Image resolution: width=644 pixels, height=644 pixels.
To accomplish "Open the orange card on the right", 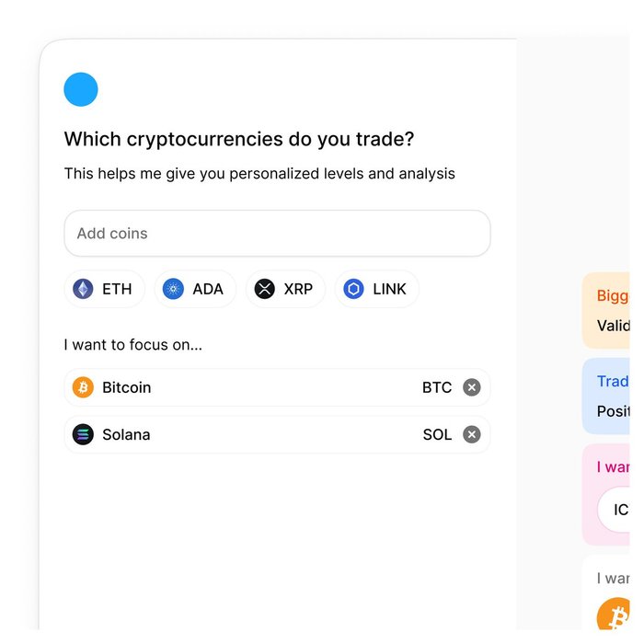I will tap(607, 310).
